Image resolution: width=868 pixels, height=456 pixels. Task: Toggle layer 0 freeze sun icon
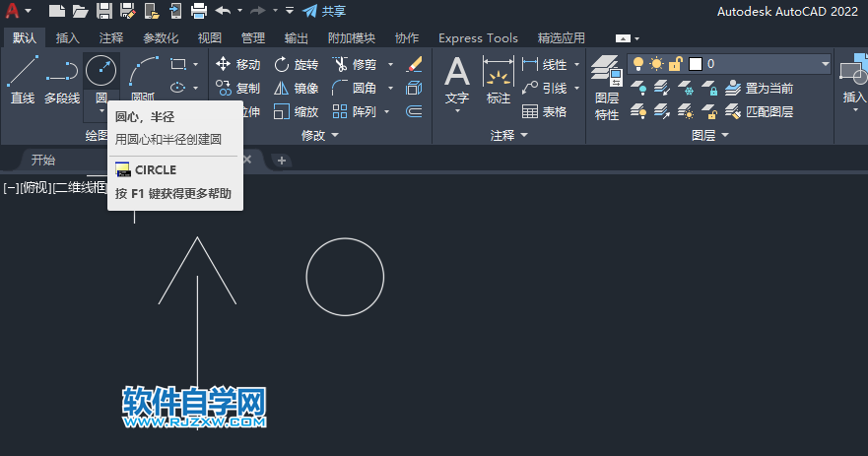click(656, 64)
